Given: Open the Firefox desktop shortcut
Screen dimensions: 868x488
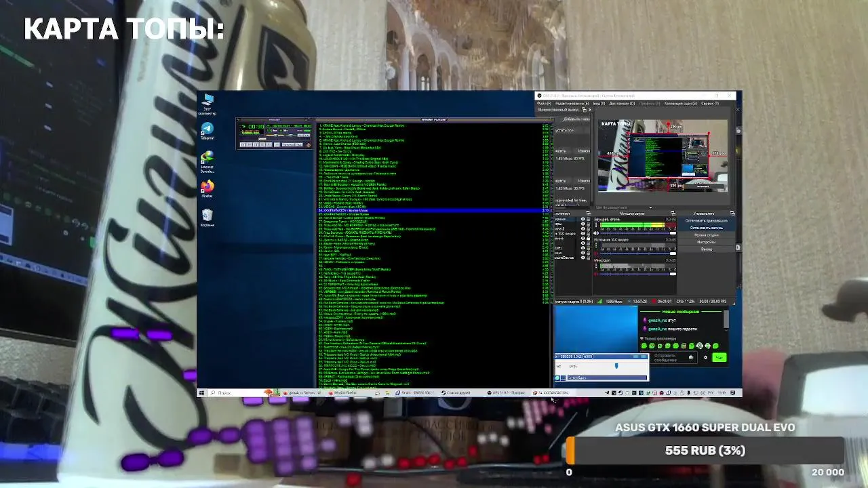Looking at the screenshot, I should [x=207, y=188].
